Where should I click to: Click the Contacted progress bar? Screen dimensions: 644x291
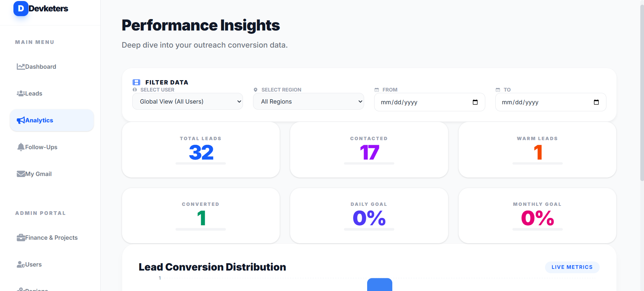(369, 164)
